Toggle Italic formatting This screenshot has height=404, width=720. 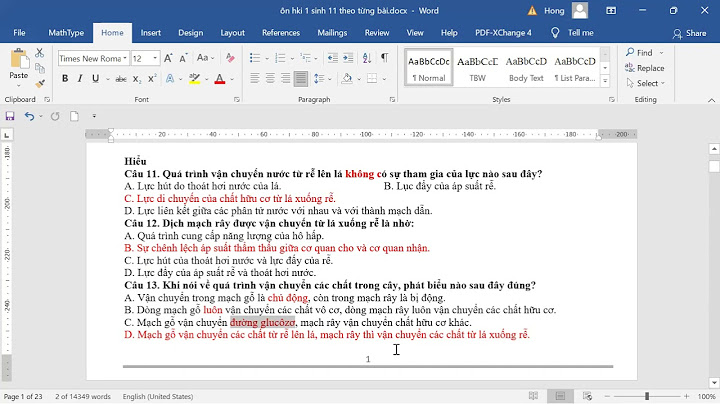point(80,79)
